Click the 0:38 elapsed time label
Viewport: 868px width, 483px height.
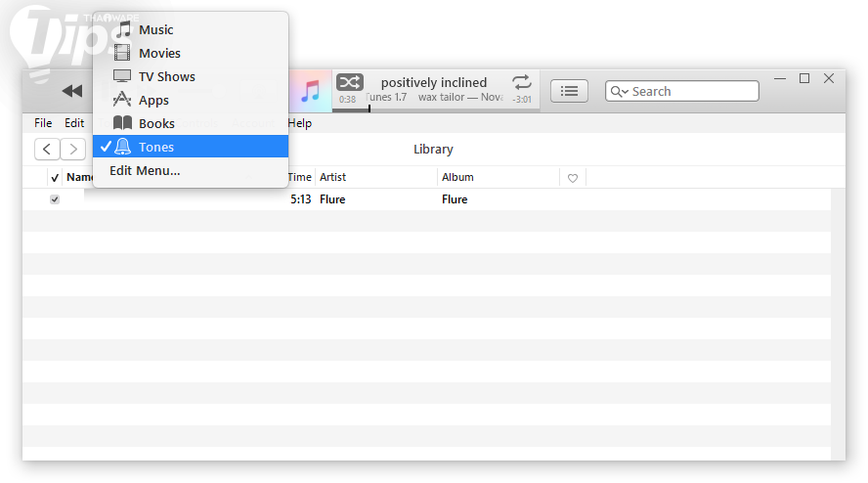click(x=348, y=100)
